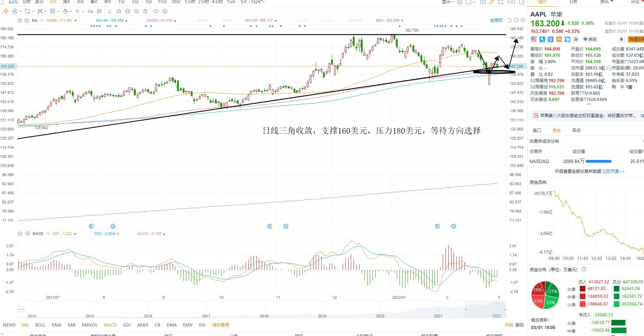Click the US flag market icon
Screen dimensions: 644x336
pyautogui.click(x=534, y=39)
